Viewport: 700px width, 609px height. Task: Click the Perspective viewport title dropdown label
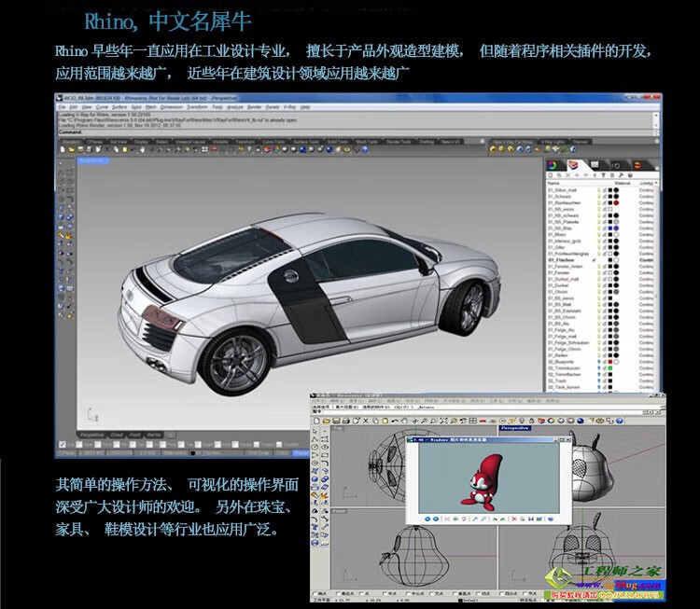click(91, 160)
